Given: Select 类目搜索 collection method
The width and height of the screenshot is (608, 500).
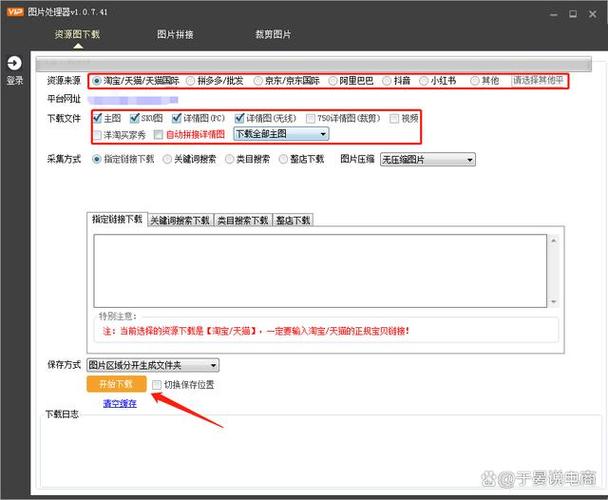Looking at the screenshot, I should [230, 159].
